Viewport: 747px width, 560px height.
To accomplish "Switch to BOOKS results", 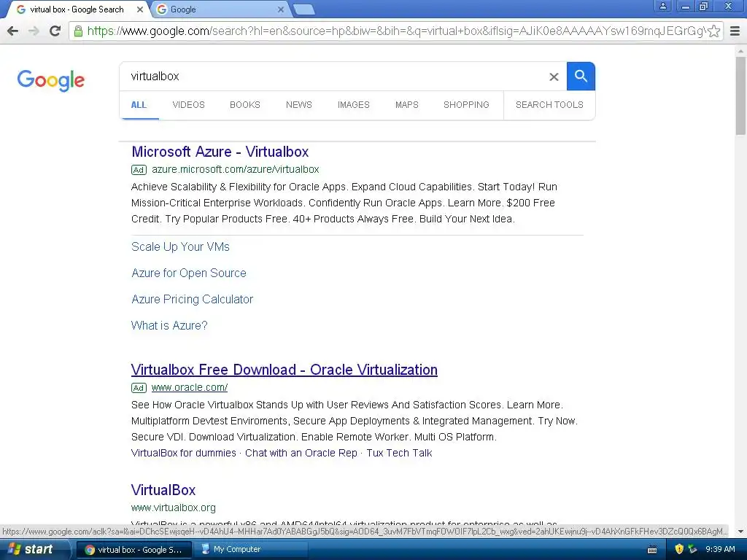I will (x=245, y=105).
